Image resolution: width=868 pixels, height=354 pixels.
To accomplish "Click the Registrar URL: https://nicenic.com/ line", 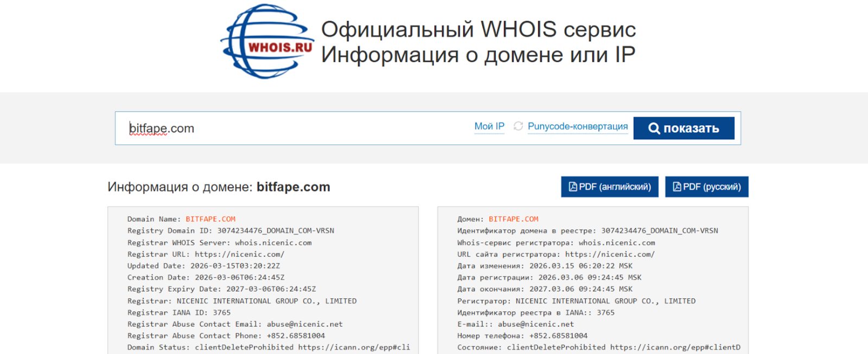I will click(x=206, y=254).
